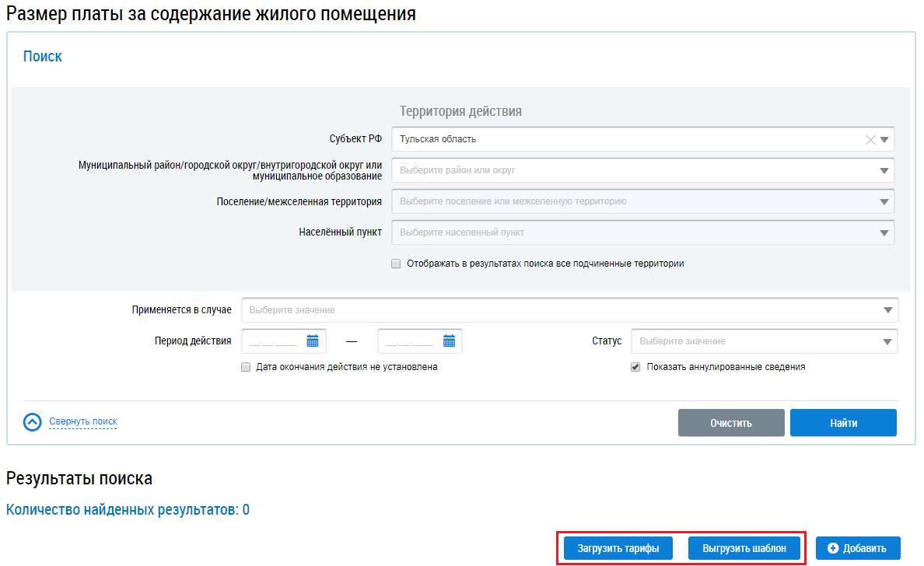Viewport: 924px width, 566px height.
Task: Expand the Субъект РФ dropdown arrow
Action: [x=884, y=140]
